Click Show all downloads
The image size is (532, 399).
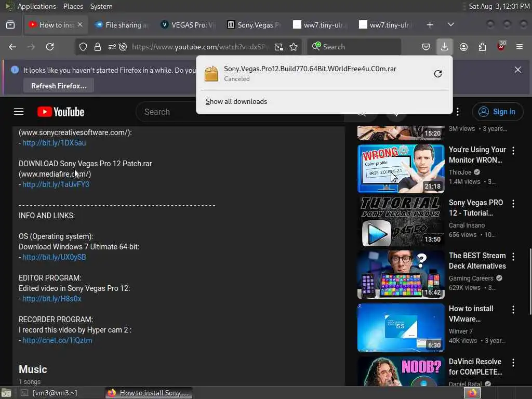coord(236,101)
